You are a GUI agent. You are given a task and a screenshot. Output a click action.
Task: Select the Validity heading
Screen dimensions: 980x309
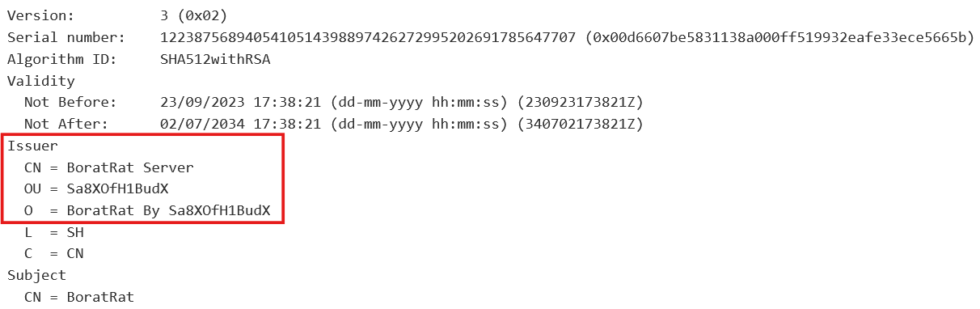click(x=41, y=81)
